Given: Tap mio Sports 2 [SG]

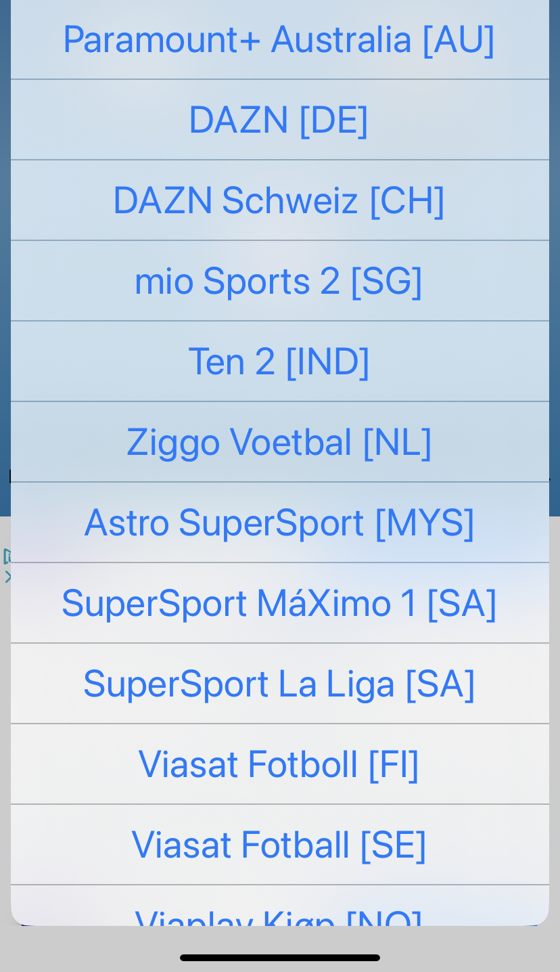Looking at the screenshot, I should point(279,281).
